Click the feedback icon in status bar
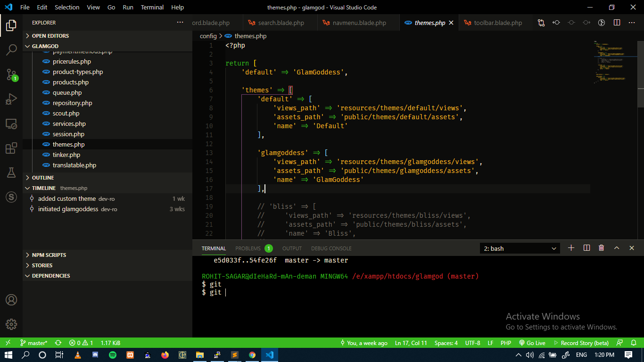The width and height of the screenshot is (644, 362). click(620, 343)
